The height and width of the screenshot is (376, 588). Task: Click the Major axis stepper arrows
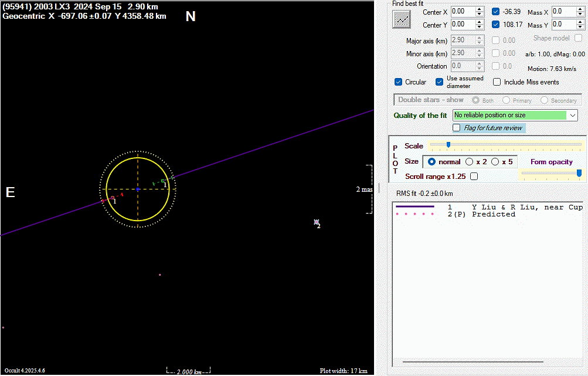click(480, 40)
